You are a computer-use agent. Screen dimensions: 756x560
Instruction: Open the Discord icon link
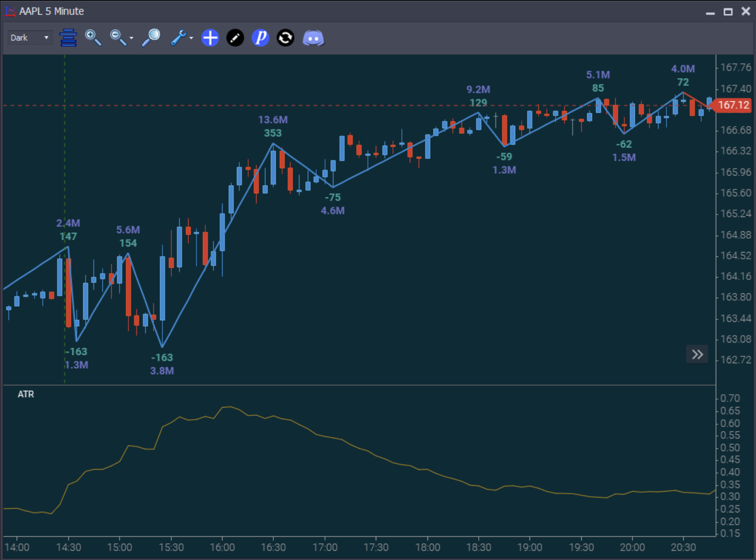point(313,38)
